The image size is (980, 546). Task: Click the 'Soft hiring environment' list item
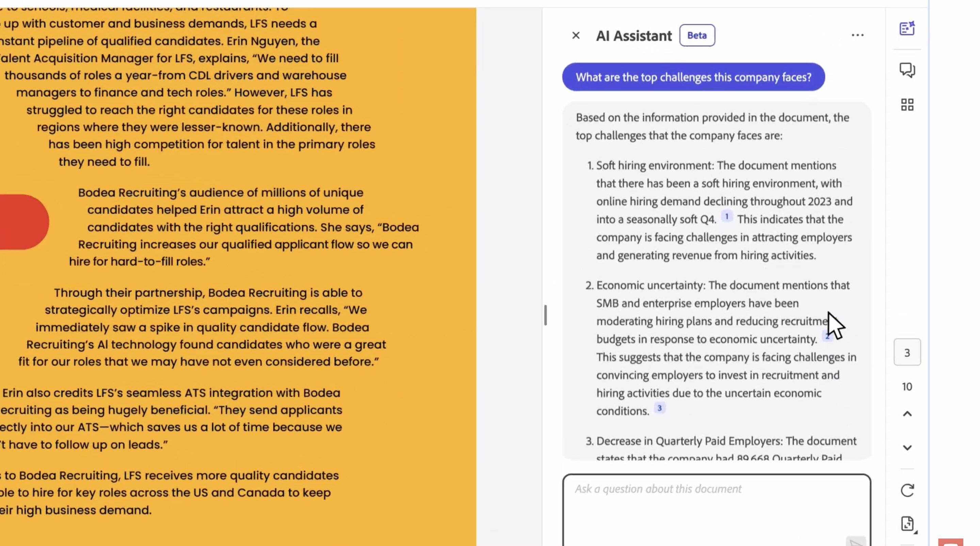click(720, 210)
